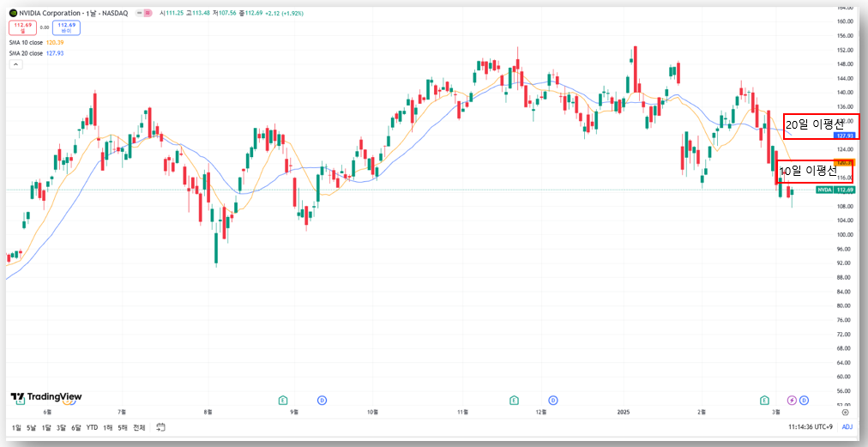Click the 6월 label on the time axis
The image size is (868, 447).
[x=48, y=412]
